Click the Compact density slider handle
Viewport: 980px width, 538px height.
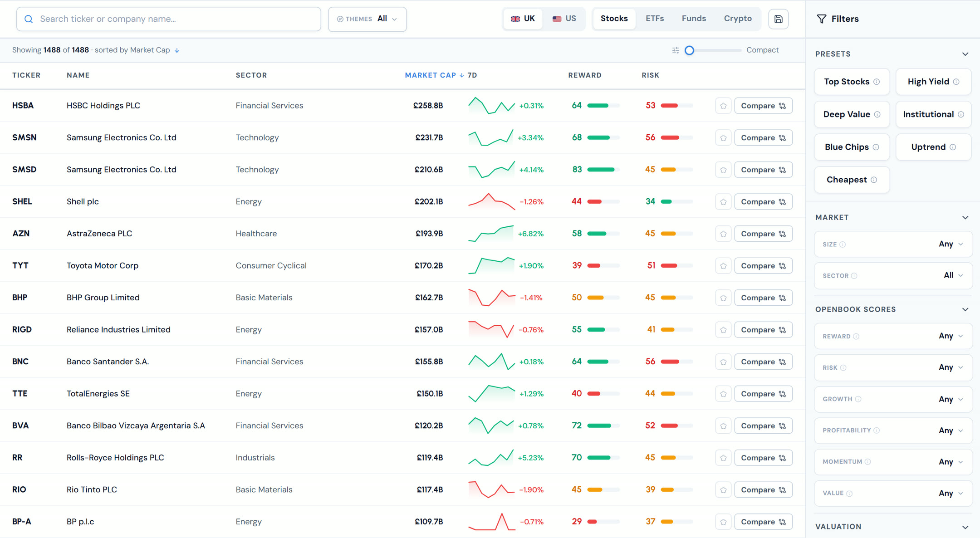tap(689, 50)
